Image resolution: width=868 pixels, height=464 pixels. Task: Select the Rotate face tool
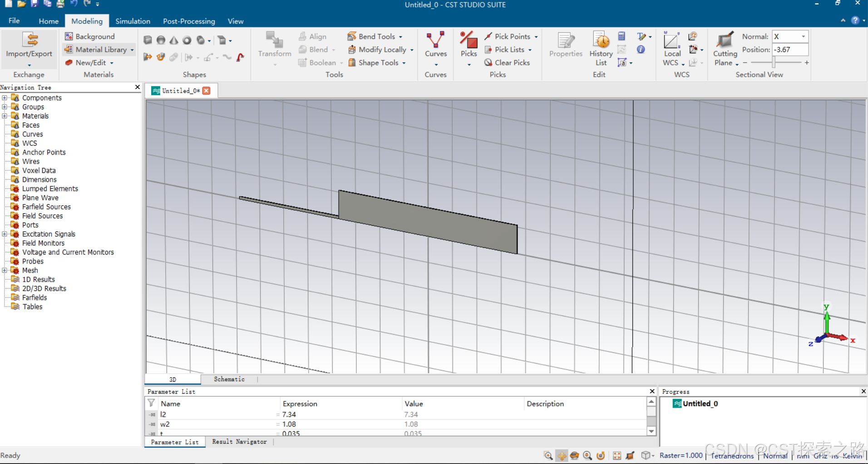coord(161,57)
